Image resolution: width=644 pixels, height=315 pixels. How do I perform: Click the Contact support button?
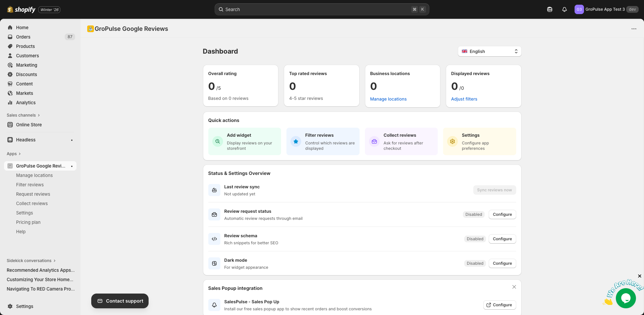click(120, 301)
